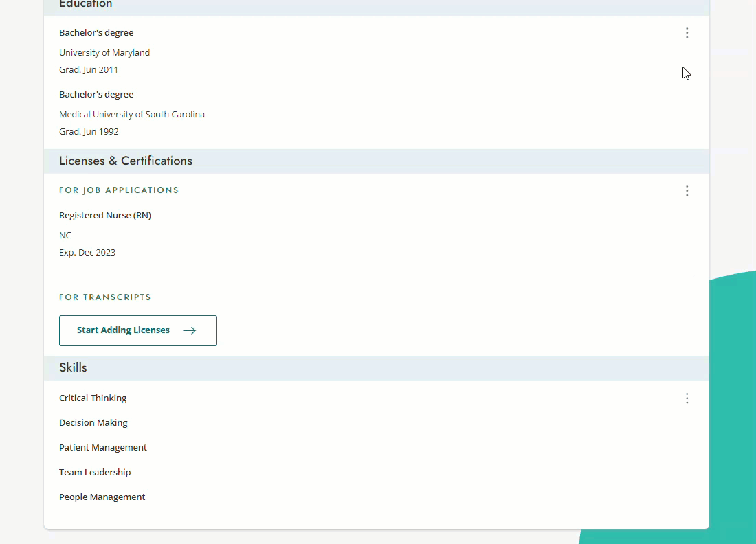Open the Skills section options menu
Viewport: 756px width, 544px height.
coord(687,398)
